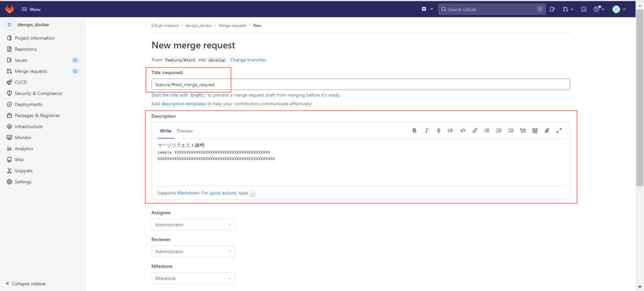The height and width of the screenshot is (291, 644).
Task: Click the Change branches link
Action: pos(248,60)
